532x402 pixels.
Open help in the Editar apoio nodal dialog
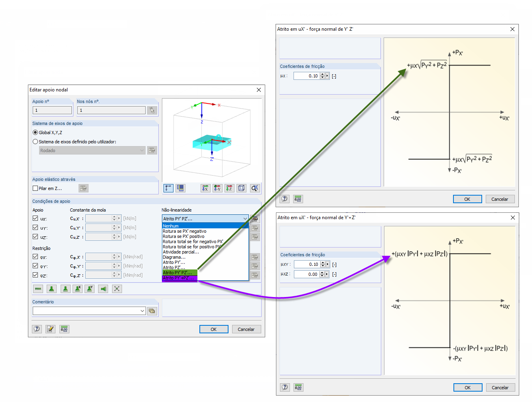coord(37,329)
